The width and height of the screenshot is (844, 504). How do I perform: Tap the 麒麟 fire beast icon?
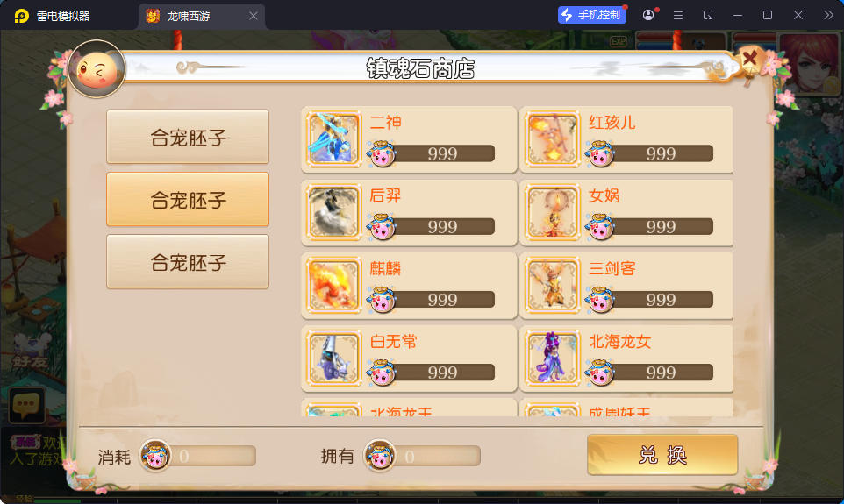click(x=333, y=285)
